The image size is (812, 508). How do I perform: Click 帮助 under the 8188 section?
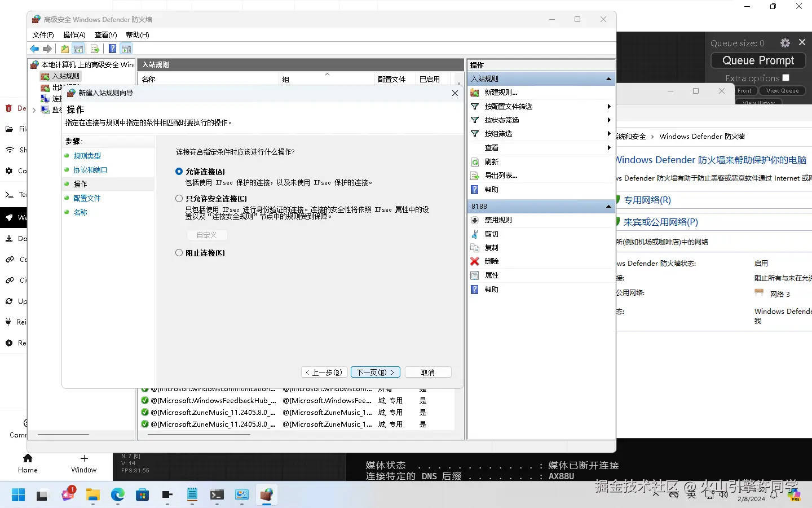coord(492,289)
